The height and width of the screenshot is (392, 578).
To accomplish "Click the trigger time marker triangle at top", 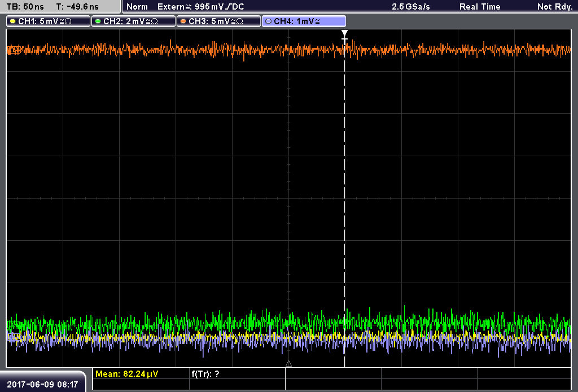I will point(344,33).
